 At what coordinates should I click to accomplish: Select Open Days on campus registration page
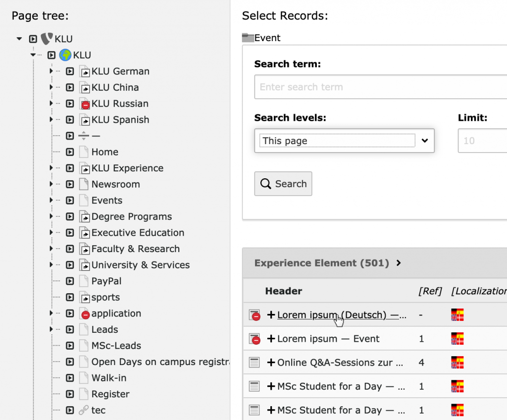(161, 362)
